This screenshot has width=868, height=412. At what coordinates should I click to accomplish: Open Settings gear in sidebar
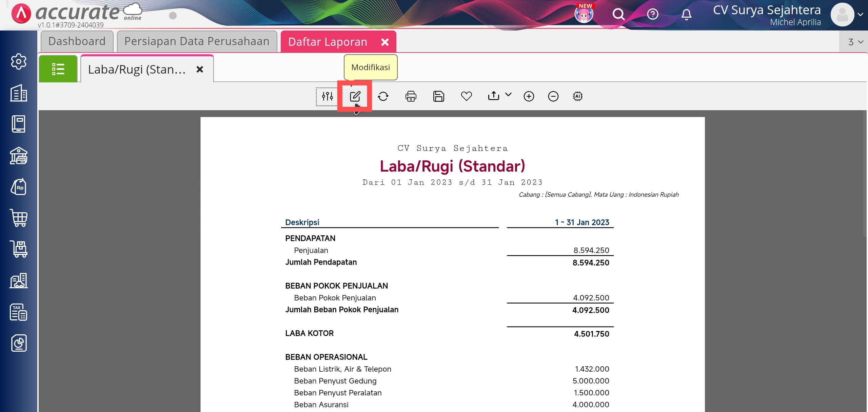(19, 62)
